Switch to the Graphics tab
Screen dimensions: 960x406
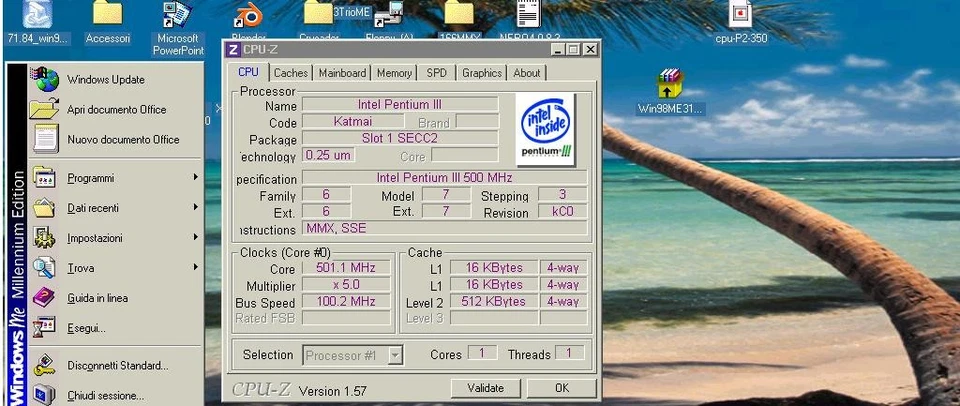point(482,73)
